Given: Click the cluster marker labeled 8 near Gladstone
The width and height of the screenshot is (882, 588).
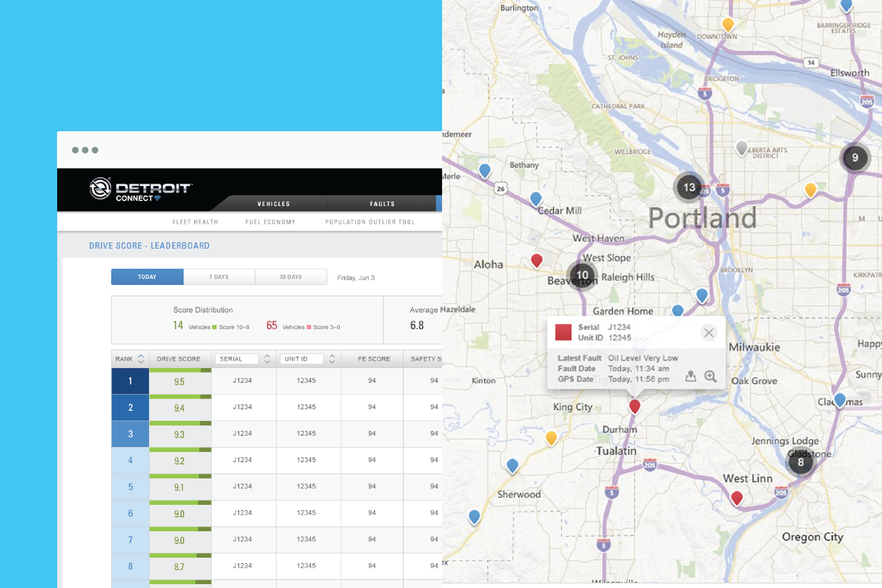Looking at the screenshot, I should [x=800, y=462].
